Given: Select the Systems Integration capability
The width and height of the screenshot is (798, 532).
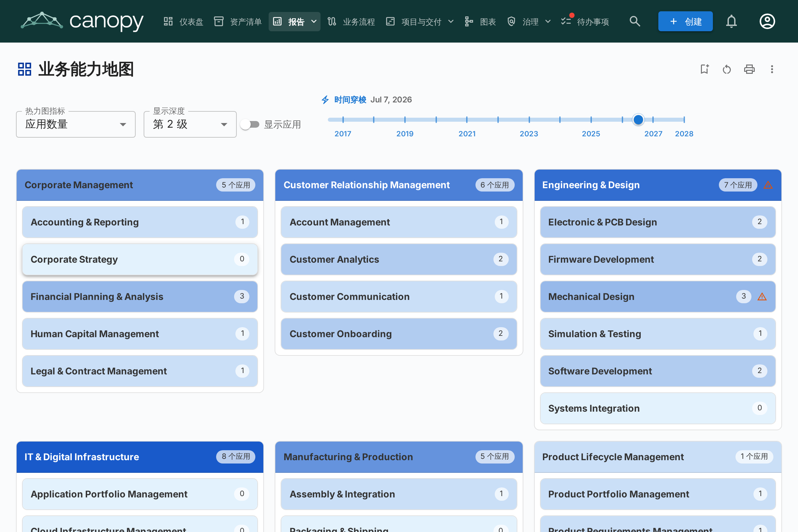Looking at the screenshot, I should click(x=658, y=408).
